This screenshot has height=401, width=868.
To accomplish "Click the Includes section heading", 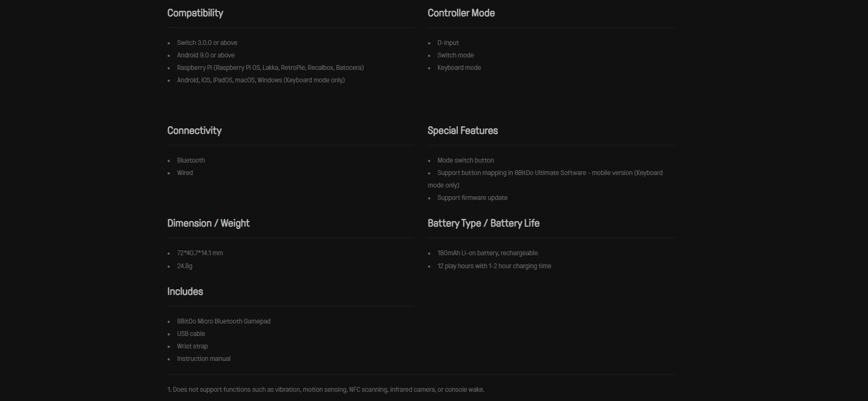I will click(185, 292).
